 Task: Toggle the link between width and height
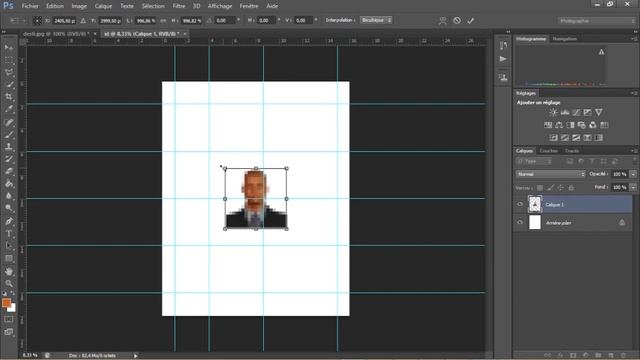[163, 20]
